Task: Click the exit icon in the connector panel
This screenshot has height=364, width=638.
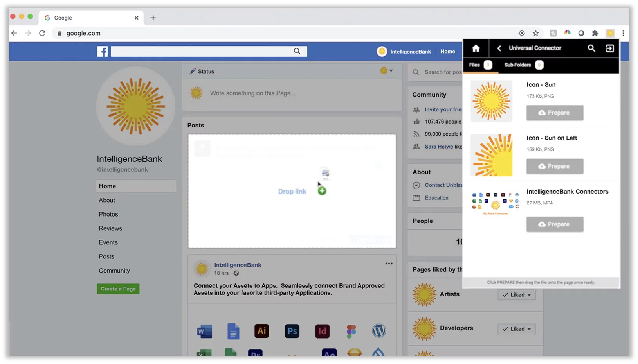Action: pyautogui.click(x=609, y=48)
